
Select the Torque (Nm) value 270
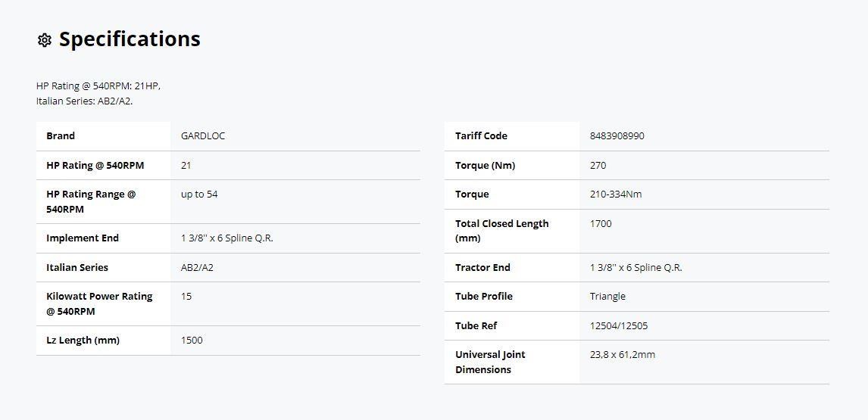pyautogui.click(x=598, y=166)
